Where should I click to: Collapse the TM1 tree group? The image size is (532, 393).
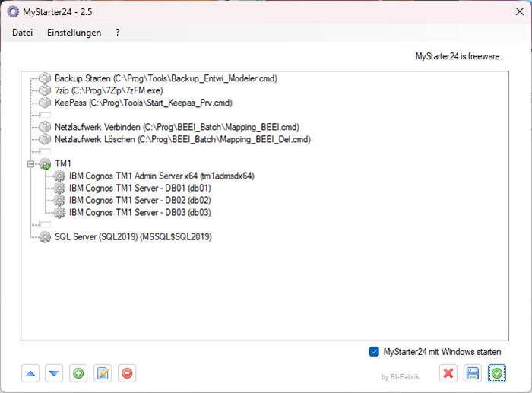[x=31, y=164]
